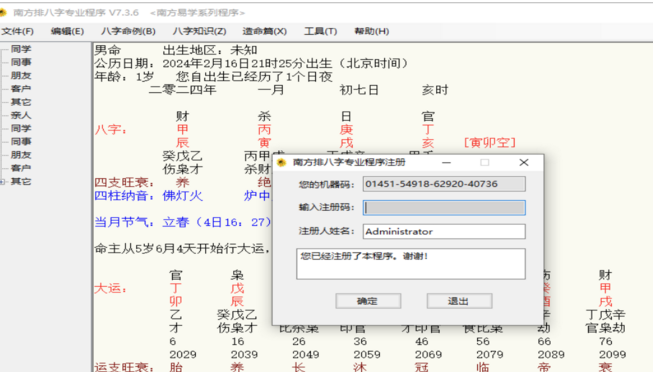The image size is (653, 372).
Task: Click the red [寅卯空] text
Action: point(490,142)
